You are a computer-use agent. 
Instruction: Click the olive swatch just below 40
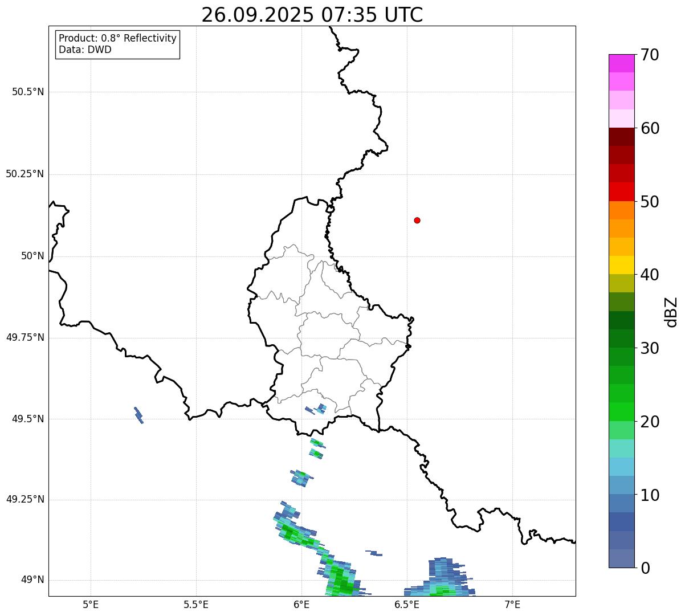pos(621,283)
